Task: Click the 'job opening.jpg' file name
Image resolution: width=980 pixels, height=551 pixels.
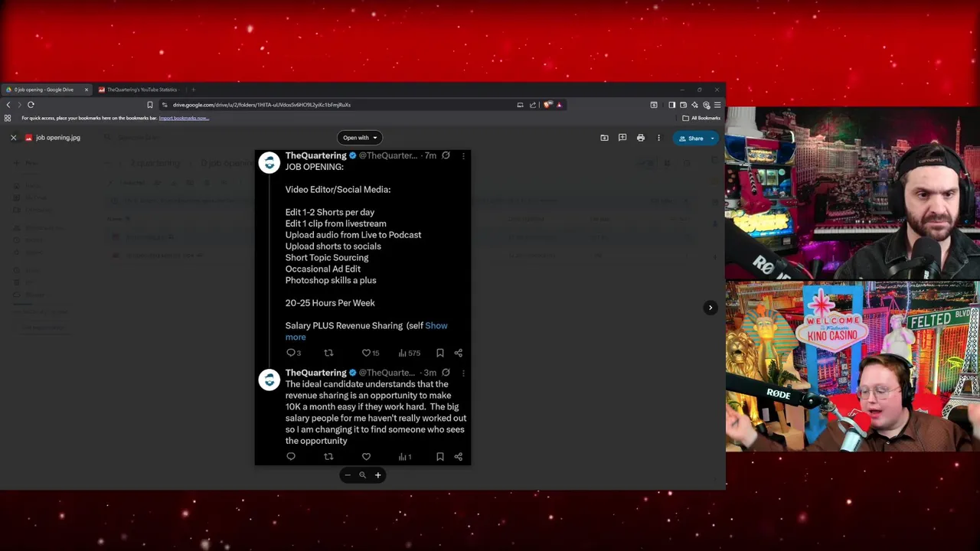Action: click(58, 138)
